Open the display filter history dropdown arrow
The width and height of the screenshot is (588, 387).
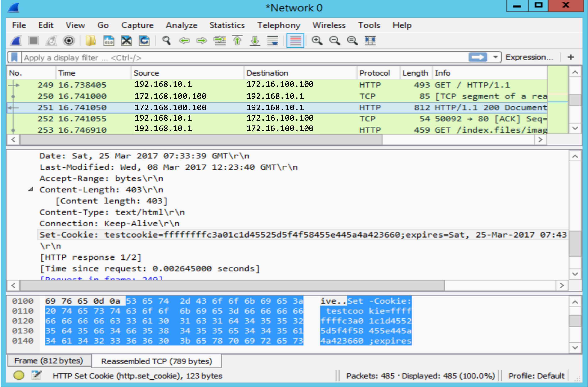[x=495, y=57]
